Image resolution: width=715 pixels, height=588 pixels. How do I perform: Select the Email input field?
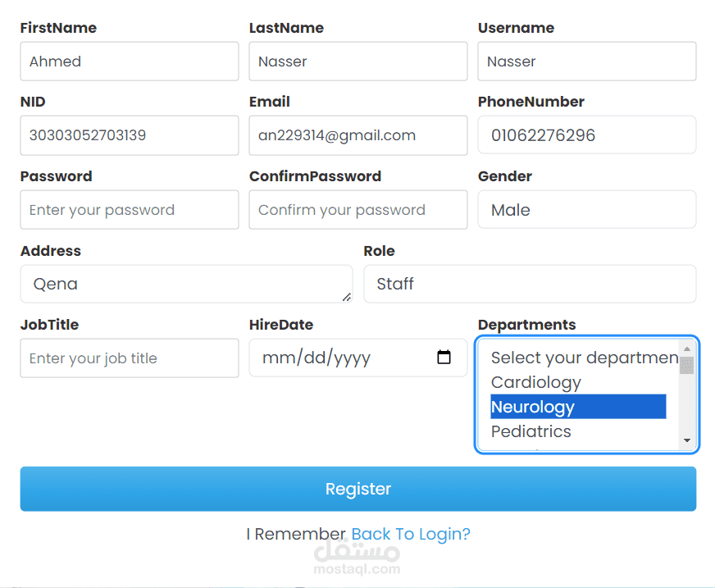358,135
